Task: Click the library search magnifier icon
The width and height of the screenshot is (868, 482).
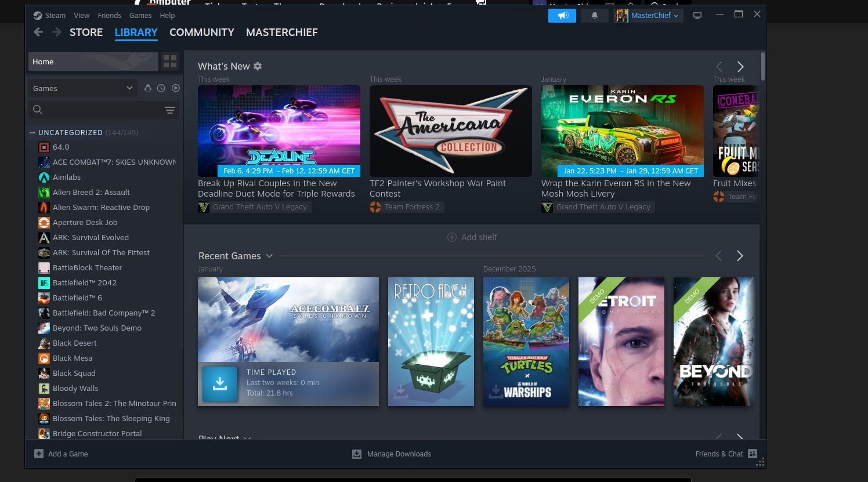Action: click(x=38, y=110)
